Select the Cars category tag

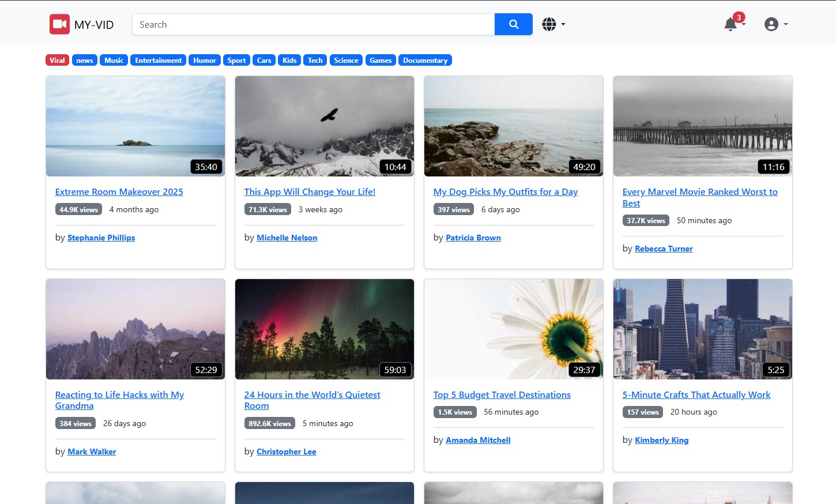tap(264, 60)
